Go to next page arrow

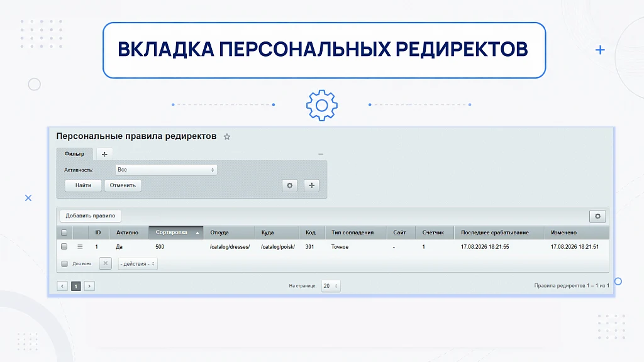click(89, 286)
